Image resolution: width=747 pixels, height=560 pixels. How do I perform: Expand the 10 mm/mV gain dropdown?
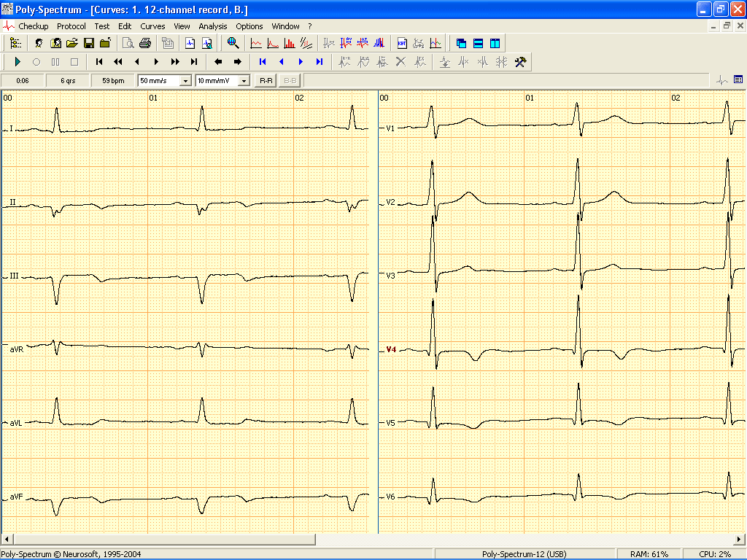click(244, 81)
